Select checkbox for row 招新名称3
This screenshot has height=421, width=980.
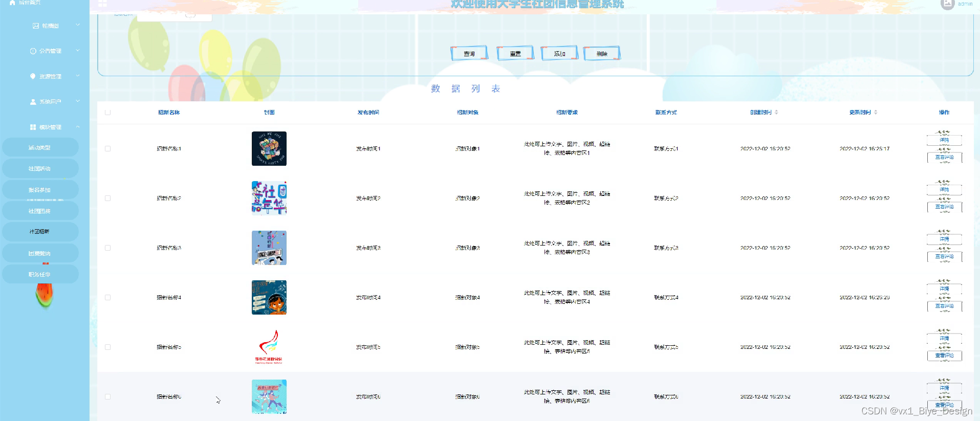[107, 248]
